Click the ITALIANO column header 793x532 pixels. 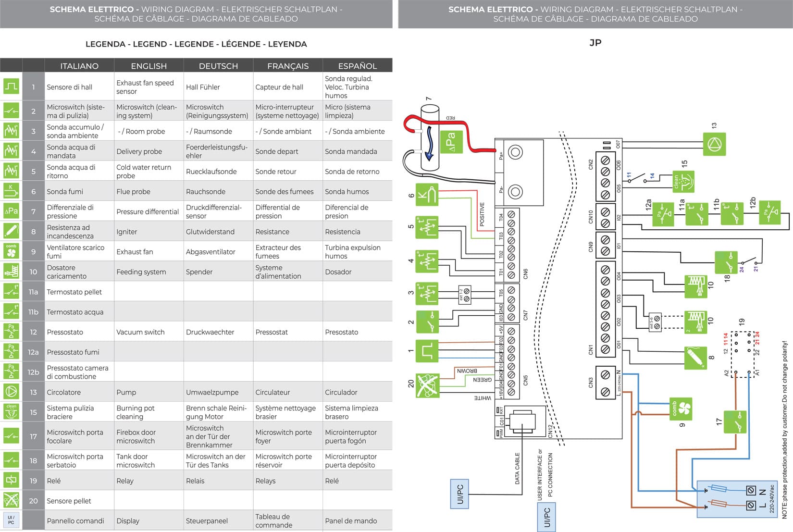(79, 66)
